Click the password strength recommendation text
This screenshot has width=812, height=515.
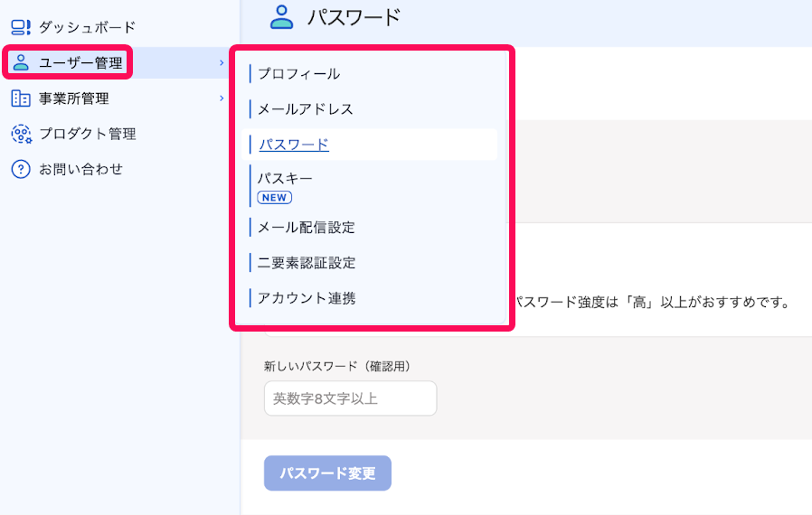point(652,303)
